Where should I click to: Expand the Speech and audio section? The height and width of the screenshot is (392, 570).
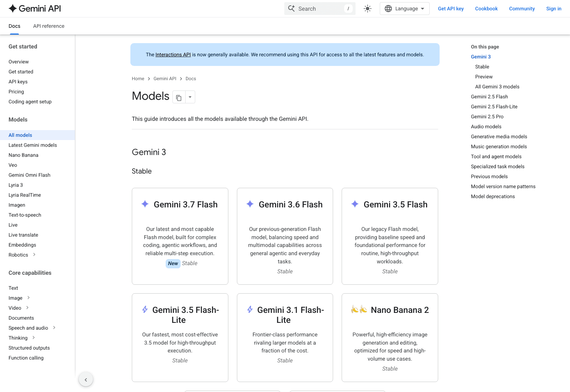coord(54,327)
